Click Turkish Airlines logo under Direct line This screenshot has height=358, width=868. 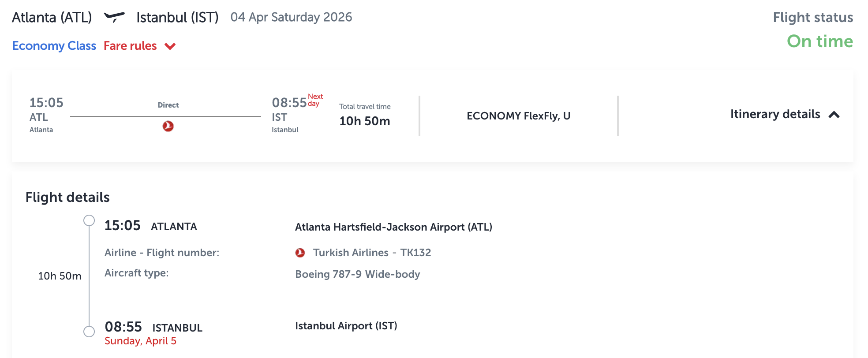(168, 126)
